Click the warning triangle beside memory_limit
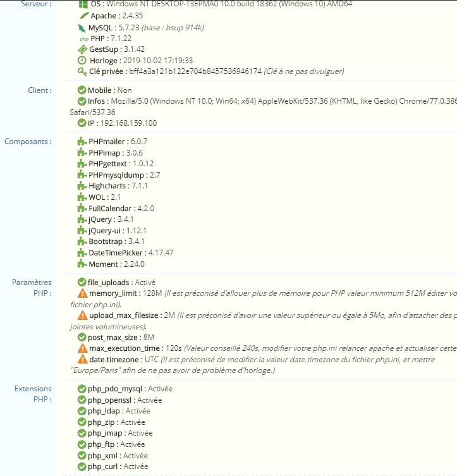The image size is (457, 476). [83, 293]
